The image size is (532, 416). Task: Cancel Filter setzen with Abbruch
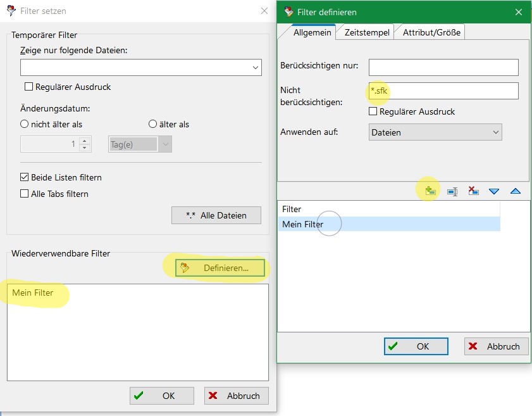pyautogui.click(x=237, y=396)
